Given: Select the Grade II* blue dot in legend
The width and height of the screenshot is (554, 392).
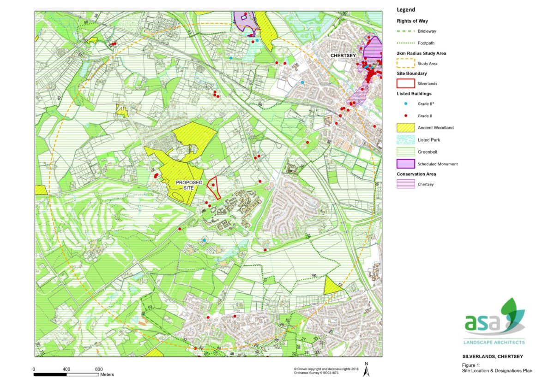Looking at the screenshot, I should [x=405, y=104].
